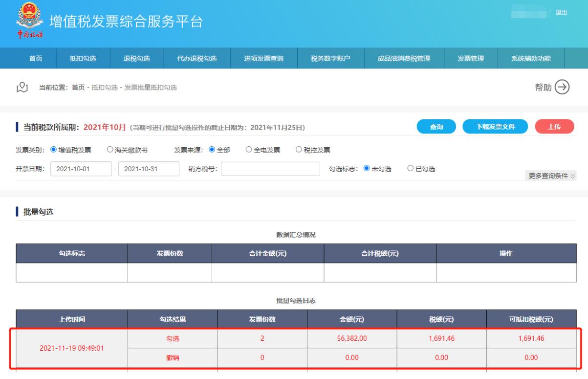Open the 退税勾选 menu
The height and width of the screenshot is (379, 588).
(x=136, y=59)
